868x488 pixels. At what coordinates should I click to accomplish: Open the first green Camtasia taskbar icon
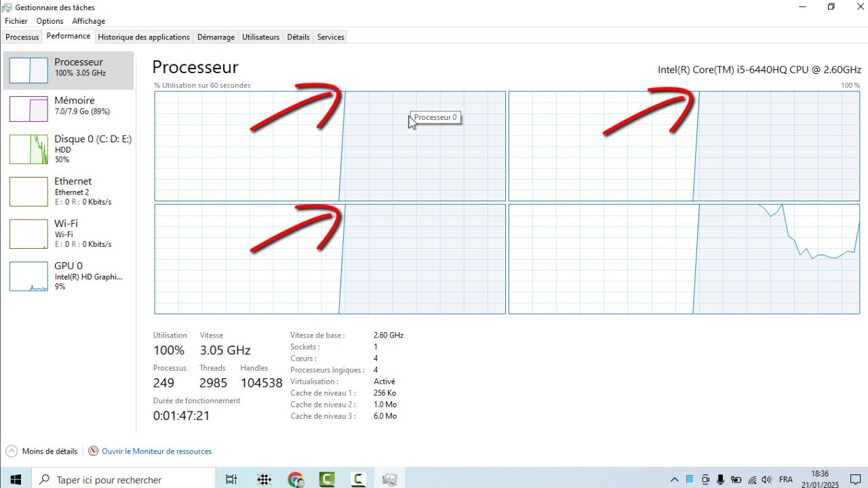point(327,479)
